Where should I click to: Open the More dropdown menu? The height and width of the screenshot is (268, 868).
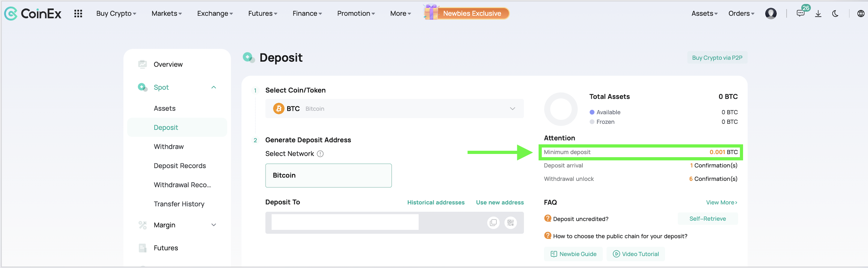400,14
